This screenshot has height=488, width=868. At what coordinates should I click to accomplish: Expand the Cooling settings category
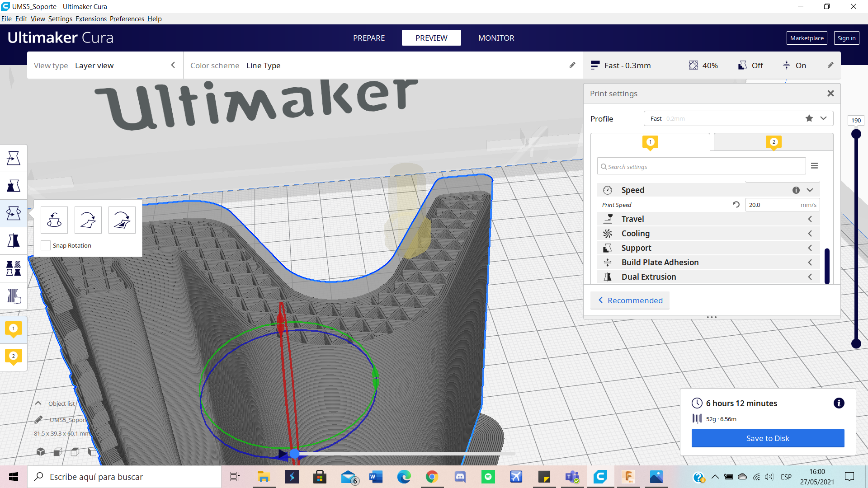pos(708,234)
